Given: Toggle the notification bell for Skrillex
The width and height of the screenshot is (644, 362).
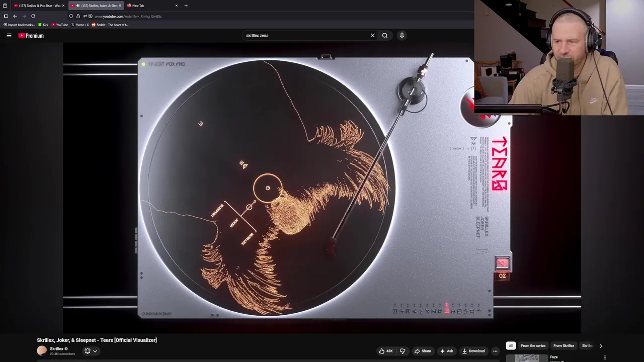Looking at the screenshot, I should click(87, 351).
